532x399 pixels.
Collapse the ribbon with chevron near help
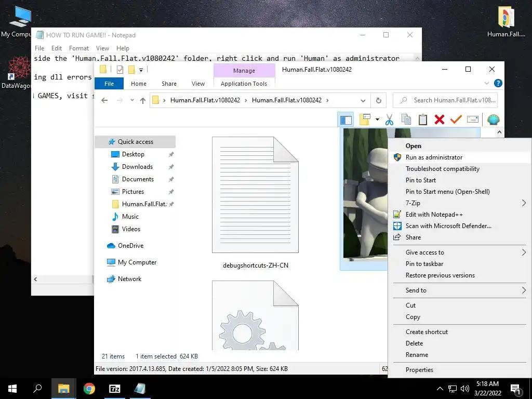(486, 83)
